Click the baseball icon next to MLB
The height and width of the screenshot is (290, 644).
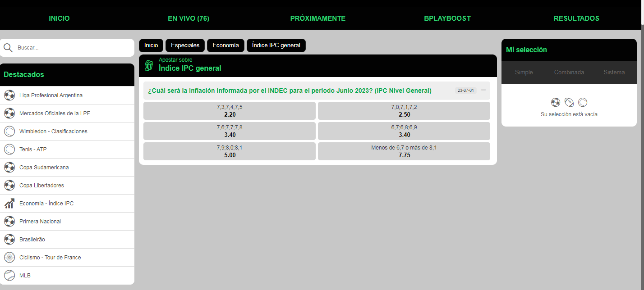[x=9, y=276]
